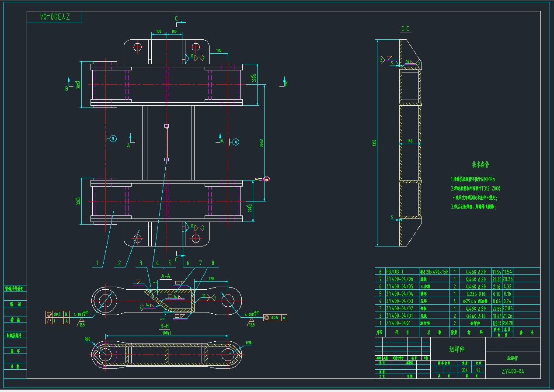Click the datum B marker in main view

[x=113, y=139]
